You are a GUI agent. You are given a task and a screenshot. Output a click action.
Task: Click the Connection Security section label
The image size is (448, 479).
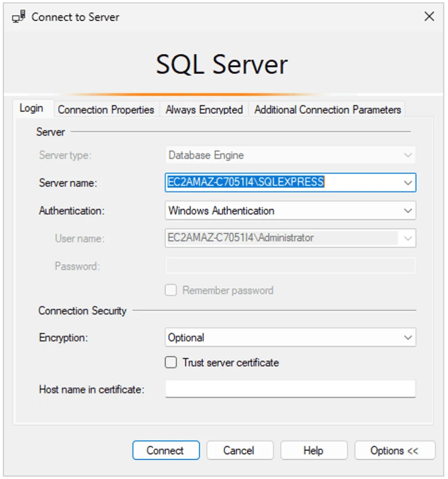point(82,311)
